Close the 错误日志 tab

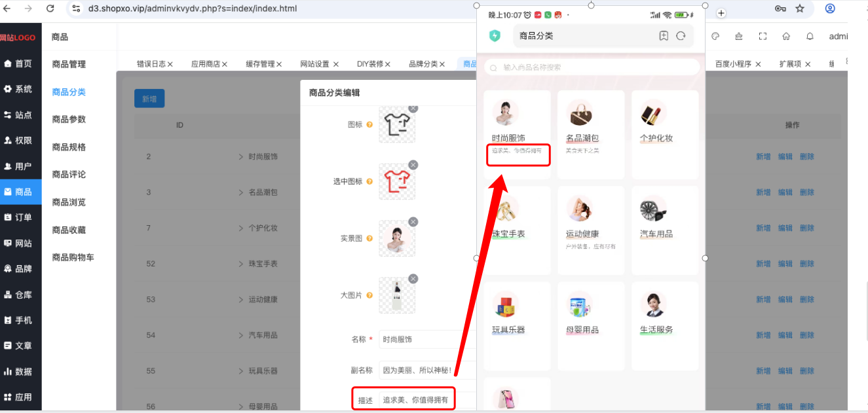tap(170, 64)
